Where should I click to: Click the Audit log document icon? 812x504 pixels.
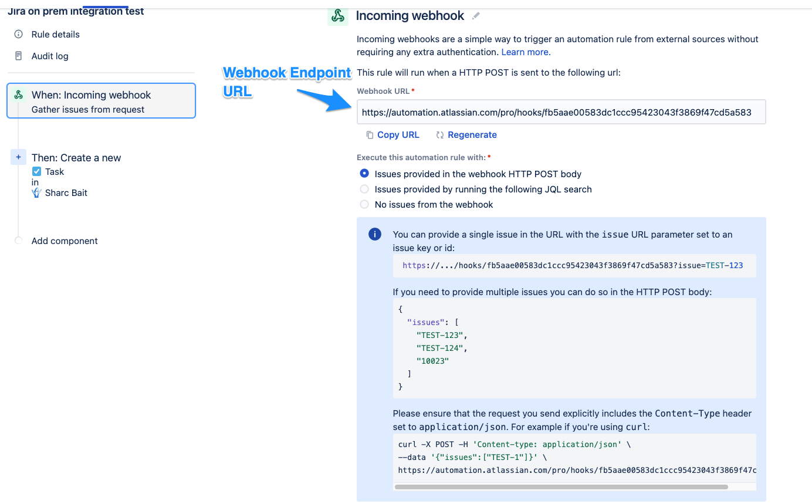19,56
